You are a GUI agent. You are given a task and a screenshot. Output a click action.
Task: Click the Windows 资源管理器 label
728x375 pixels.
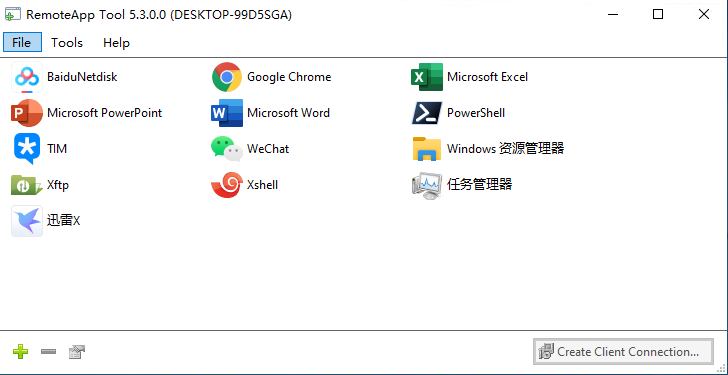pyautogui.click(x=506, y=149)
